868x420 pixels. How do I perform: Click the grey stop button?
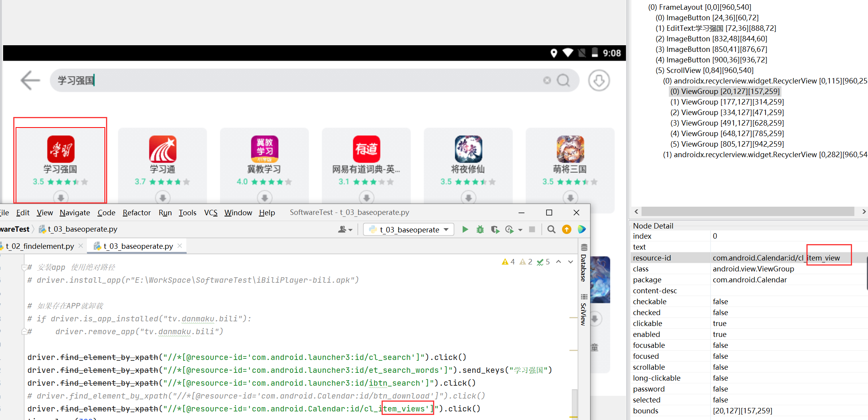532,229
